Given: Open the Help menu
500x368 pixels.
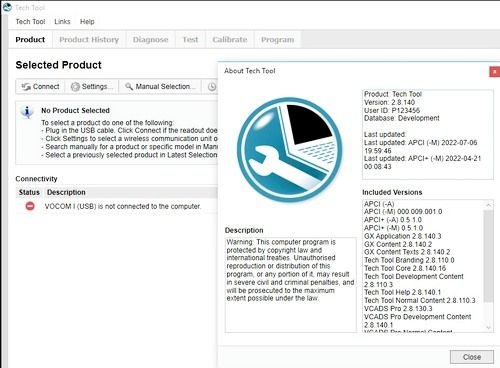Looking at the screenshot, I should coord(87,22).
